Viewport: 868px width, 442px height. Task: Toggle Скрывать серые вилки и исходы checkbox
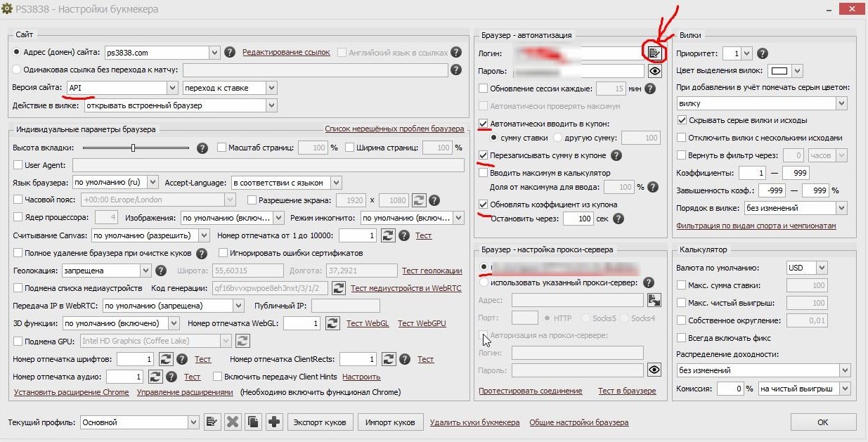coord(681,120)
